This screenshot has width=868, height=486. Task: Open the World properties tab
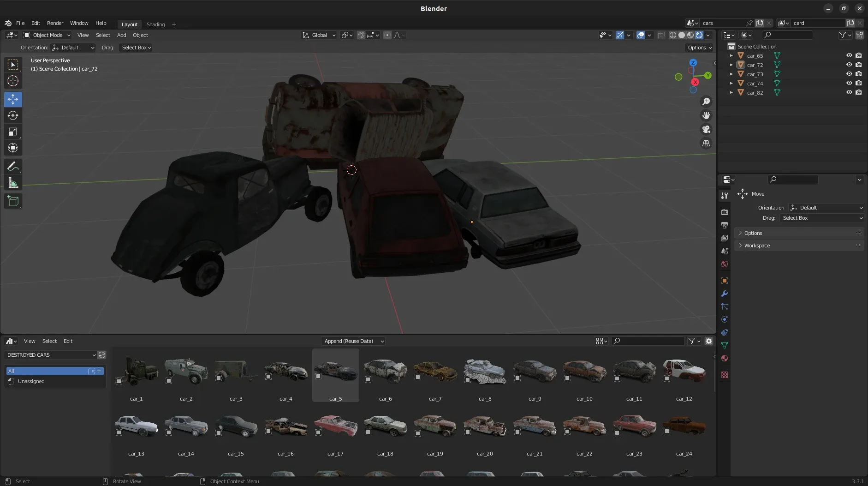point(725,264)
